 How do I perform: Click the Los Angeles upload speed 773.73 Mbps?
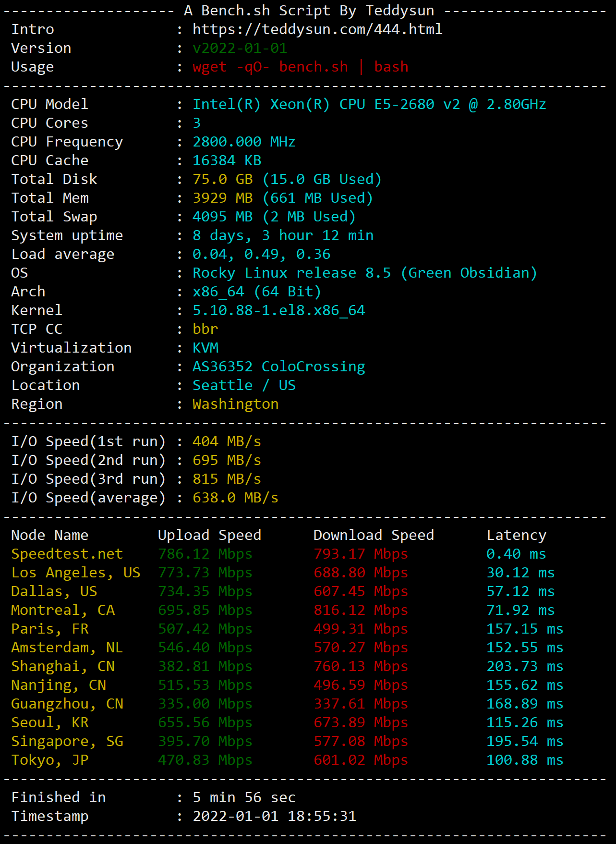205,573
